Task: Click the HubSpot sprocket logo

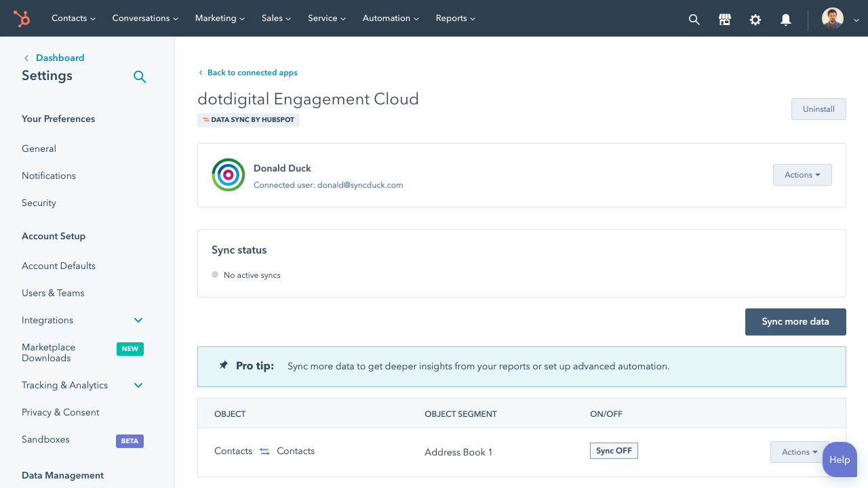Action: (x=21, y=18)
